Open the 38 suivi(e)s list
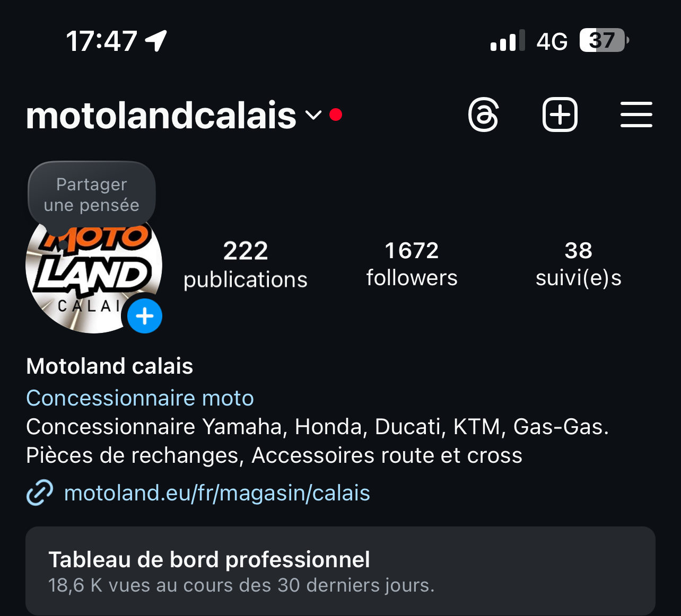Screen dimensions: 681x616 click(x=579, y=264)
